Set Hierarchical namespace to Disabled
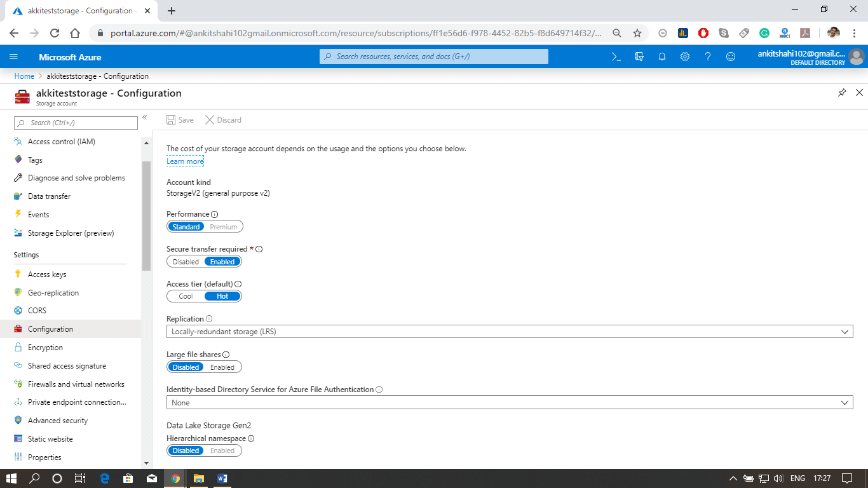868x488 pixels. click(186, 451)
